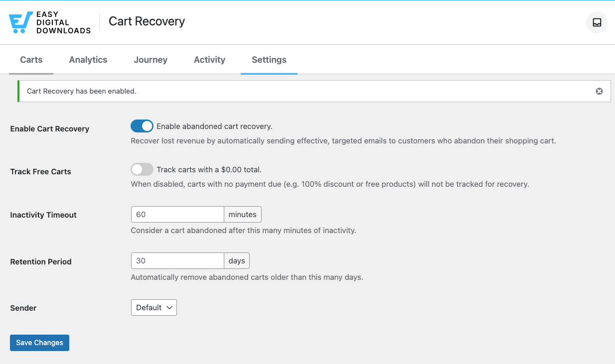Click the Sender combo box arrow

[x=169, y=307]
